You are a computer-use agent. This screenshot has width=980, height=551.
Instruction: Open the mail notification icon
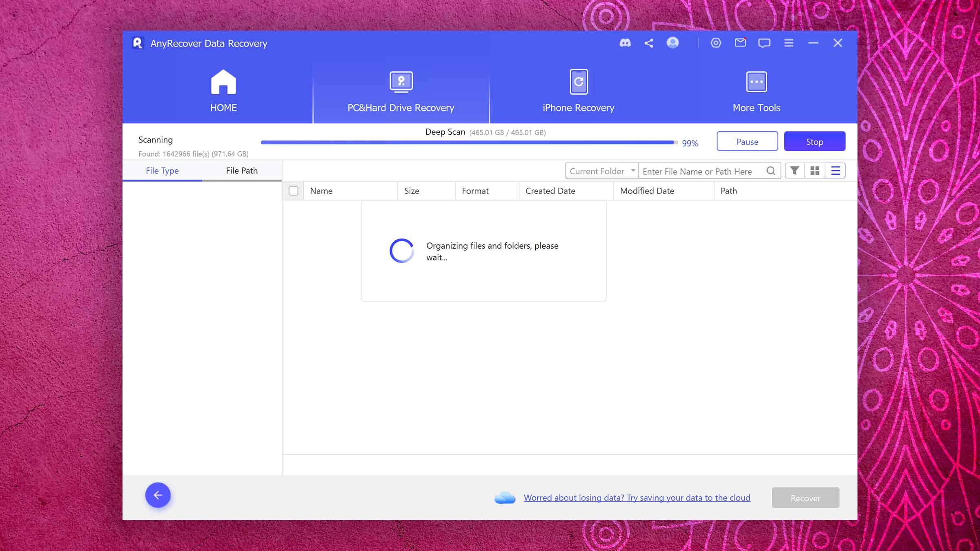740,42
